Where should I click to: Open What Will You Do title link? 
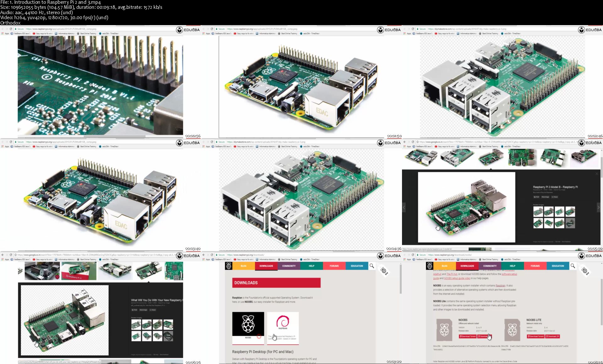pos(156,300)
